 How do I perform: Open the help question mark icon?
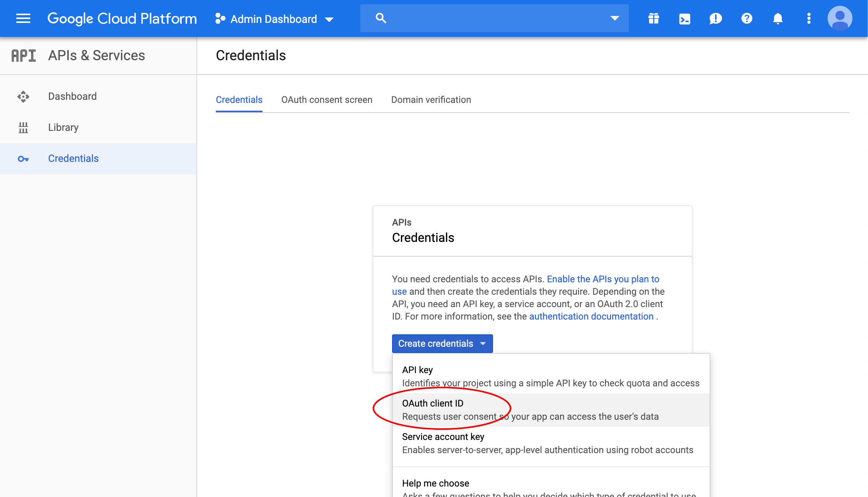pyautogui.click(x=746, y=18)
